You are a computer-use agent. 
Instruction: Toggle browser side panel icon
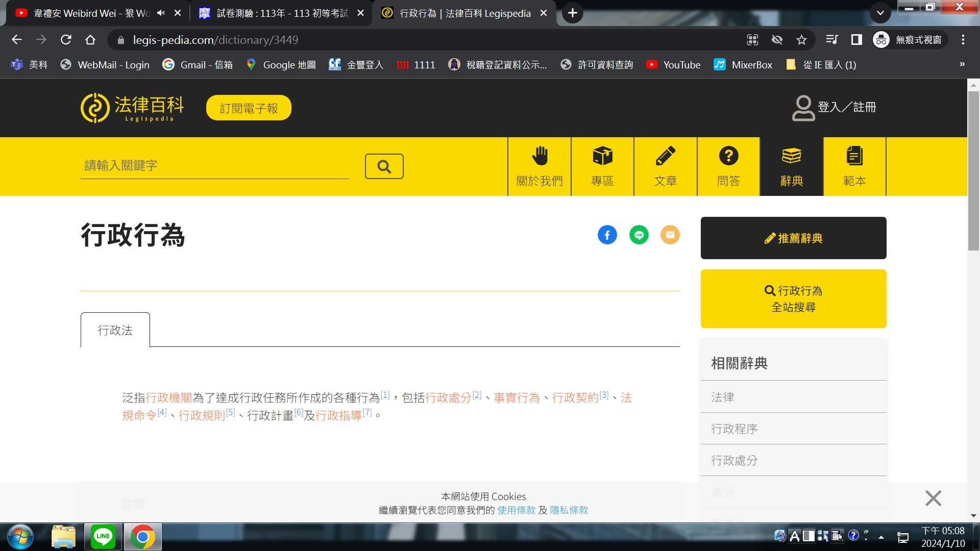point(856,40)
